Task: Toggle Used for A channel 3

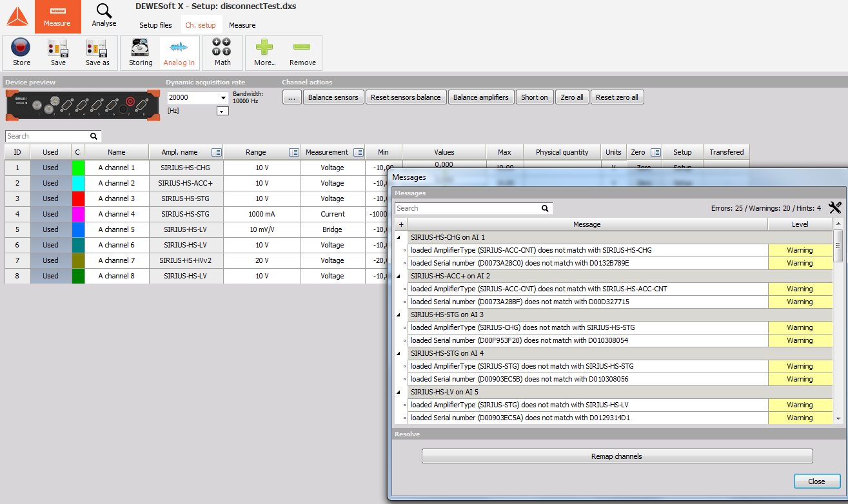Action: tap(50, 199)
